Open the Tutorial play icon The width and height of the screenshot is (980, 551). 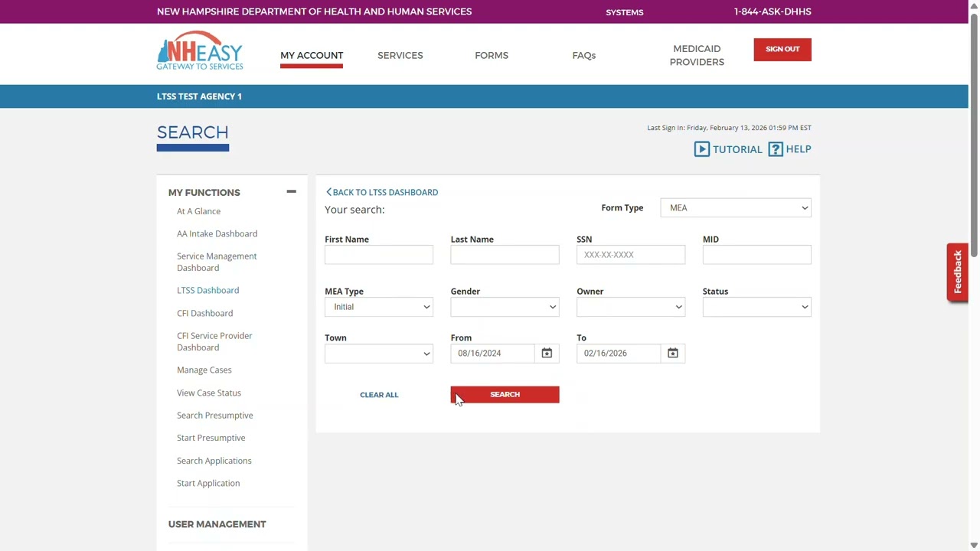pos(702,149)
